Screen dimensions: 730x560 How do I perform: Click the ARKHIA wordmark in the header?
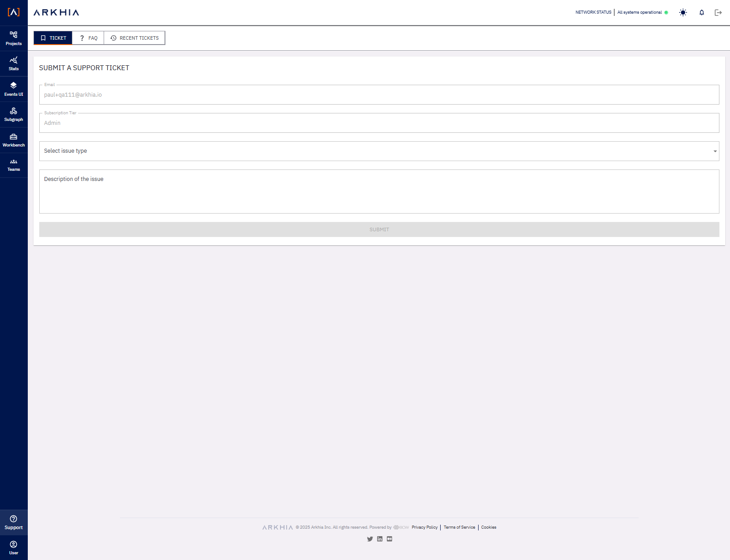pyautogui.click(x=56, y=12)
